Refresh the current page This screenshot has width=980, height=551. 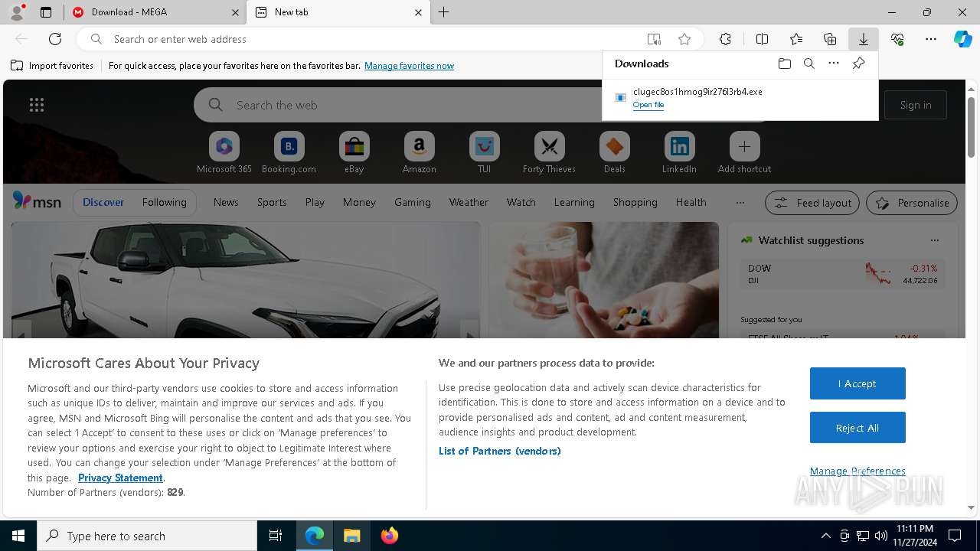[x=55, y=39]
